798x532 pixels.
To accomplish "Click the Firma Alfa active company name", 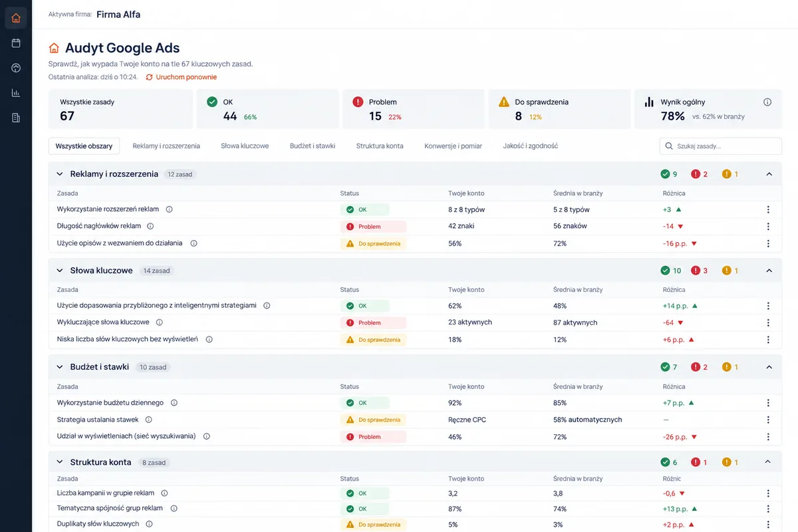I will 118,14.
